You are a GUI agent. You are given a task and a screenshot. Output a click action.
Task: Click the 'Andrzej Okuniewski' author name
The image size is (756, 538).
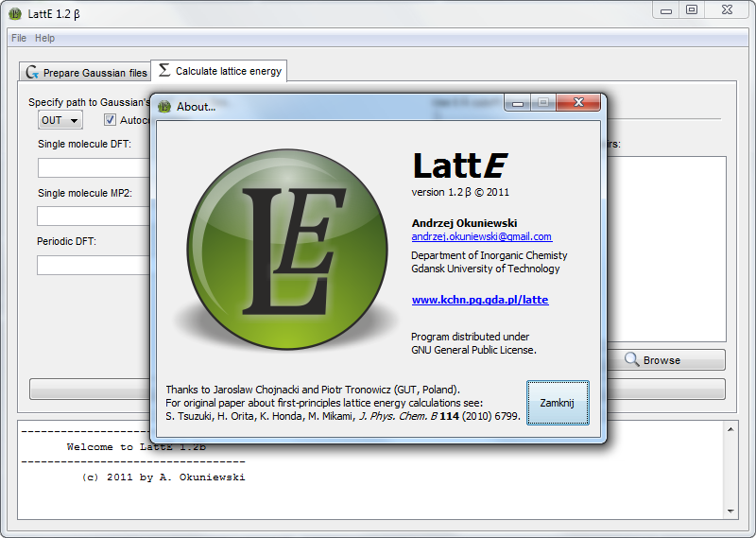pos(464,223)
